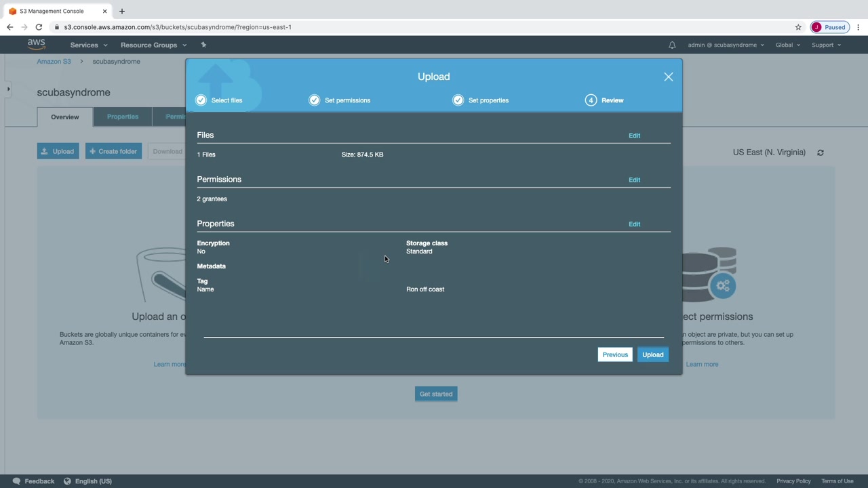Bookmark this page with the star icon

tap(798, 27)
